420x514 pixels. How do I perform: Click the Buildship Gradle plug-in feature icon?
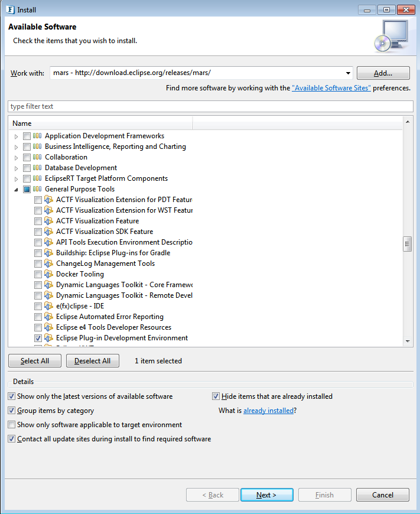pyautogui.click(x=48, y=253)
